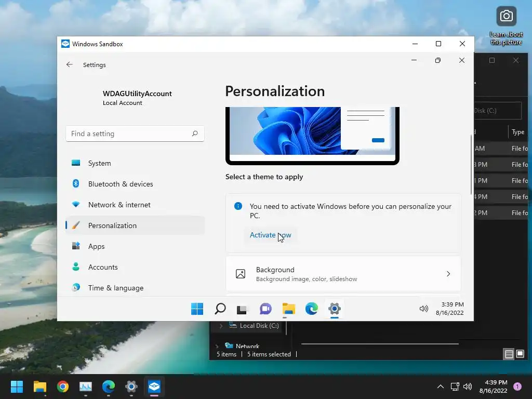532x399 pixels.
Task: Open Sandbox Chat icon
Action: (265, 309)
